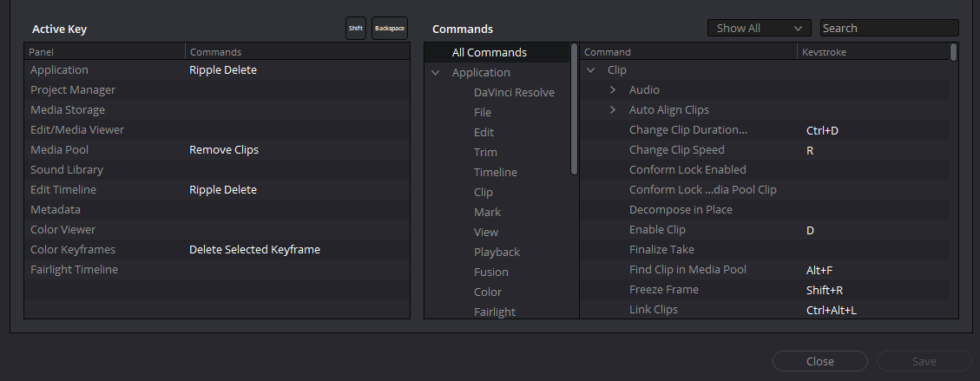Screen dimensions: 980x381
Task: Click the Shift key cap icon
Action: tap(356, 28)
